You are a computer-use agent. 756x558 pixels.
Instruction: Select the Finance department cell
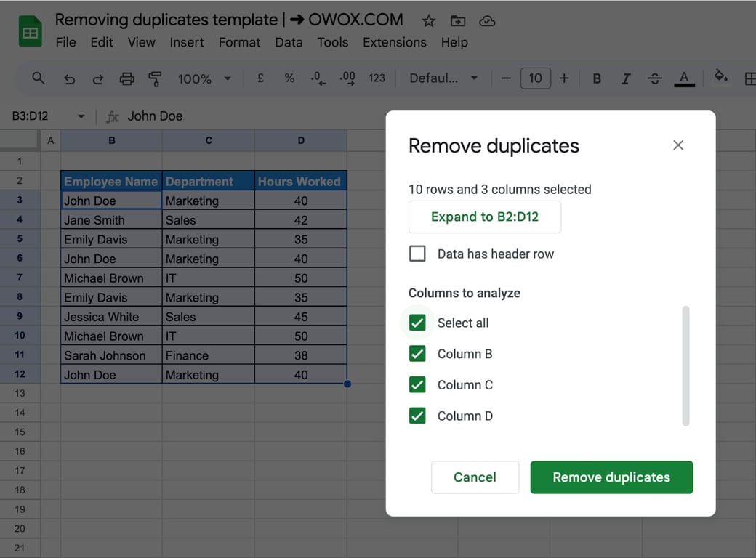coord(209,355)
